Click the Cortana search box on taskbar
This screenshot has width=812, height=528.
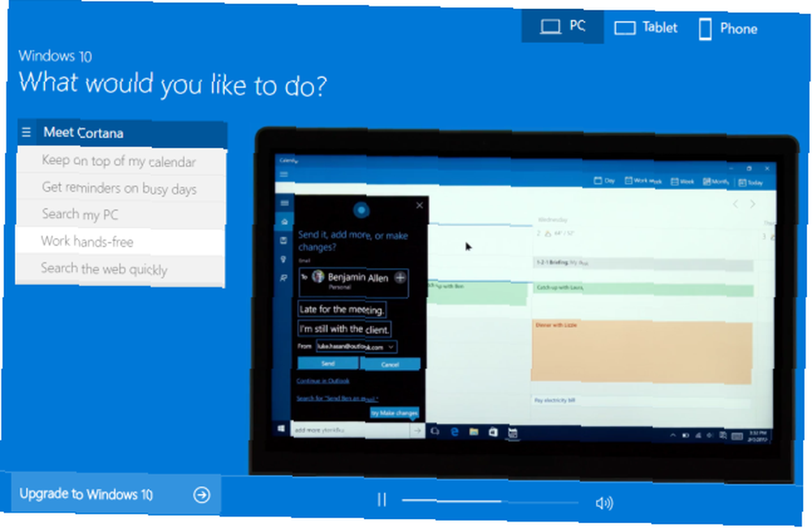pos(351,430)
